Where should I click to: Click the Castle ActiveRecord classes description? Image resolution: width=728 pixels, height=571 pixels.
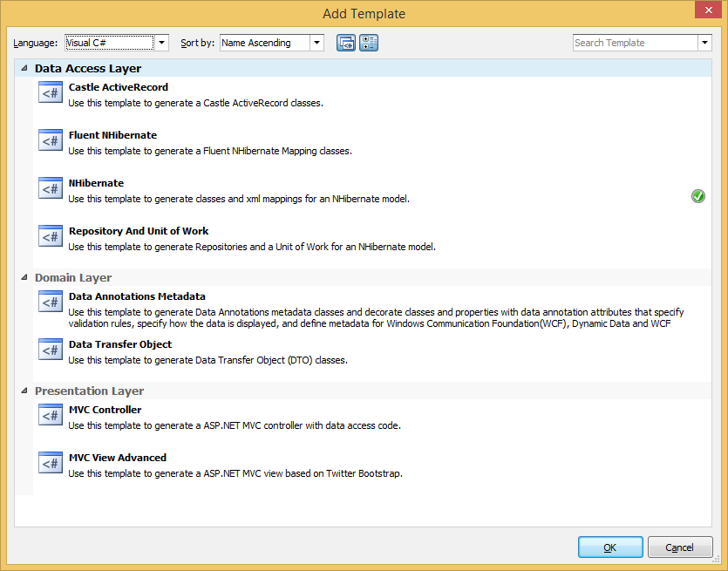click(195, 103)
